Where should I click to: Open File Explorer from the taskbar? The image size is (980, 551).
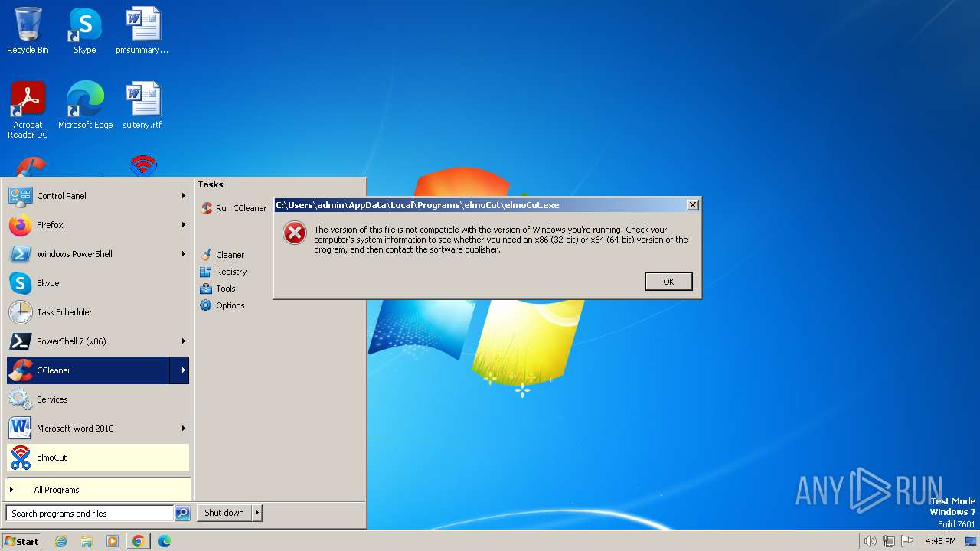[x=87, y=541]
